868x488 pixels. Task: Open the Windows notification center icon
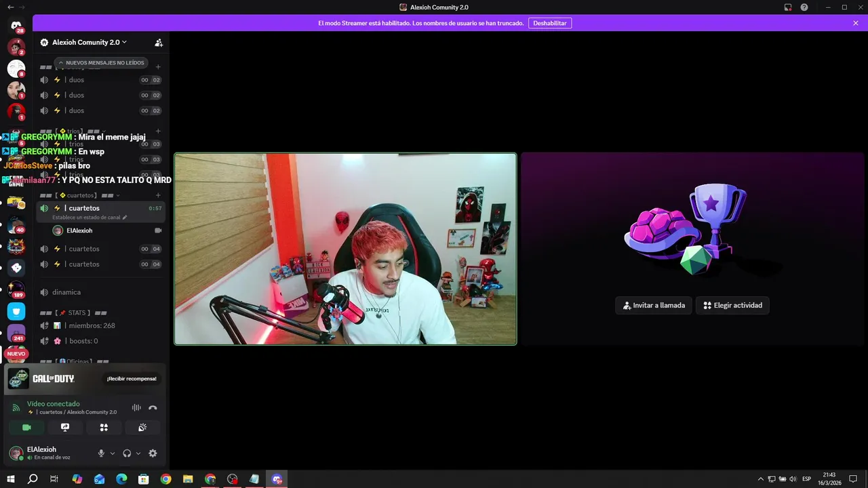(x=853, y=479)
